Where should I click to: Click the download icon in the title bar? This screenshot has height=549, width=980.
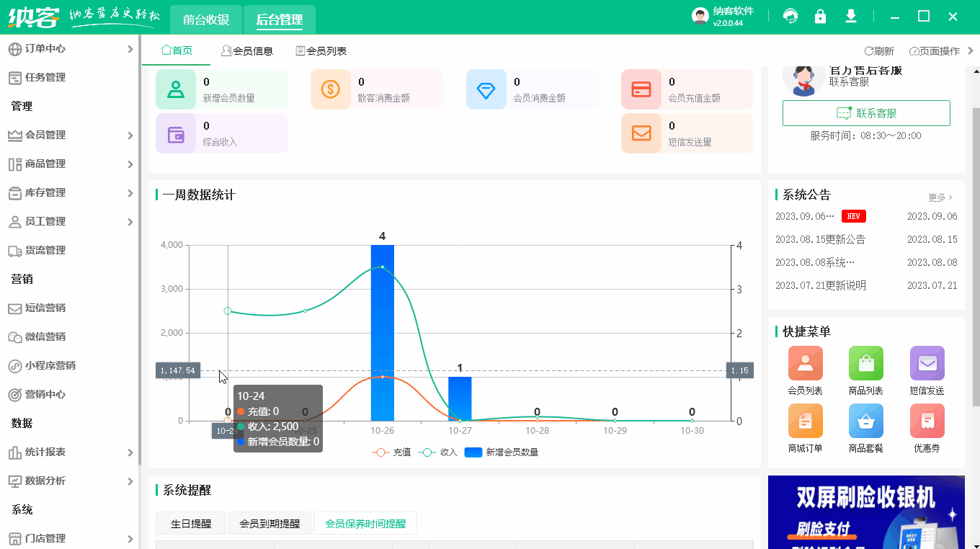pos(850,15)
